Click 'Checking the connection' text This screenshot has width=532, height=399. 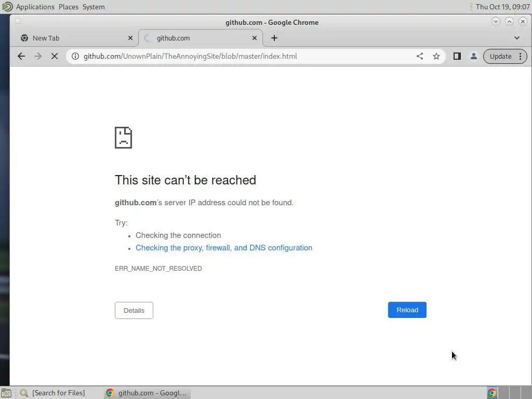tap(178, 235)
